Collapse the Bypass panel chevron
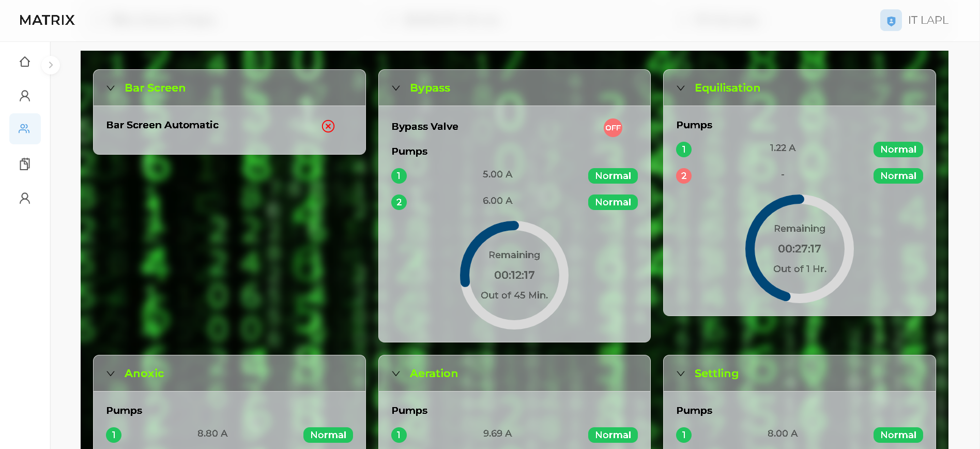Image resolution: width=980 pixels, height=449 pixels. 396,88
